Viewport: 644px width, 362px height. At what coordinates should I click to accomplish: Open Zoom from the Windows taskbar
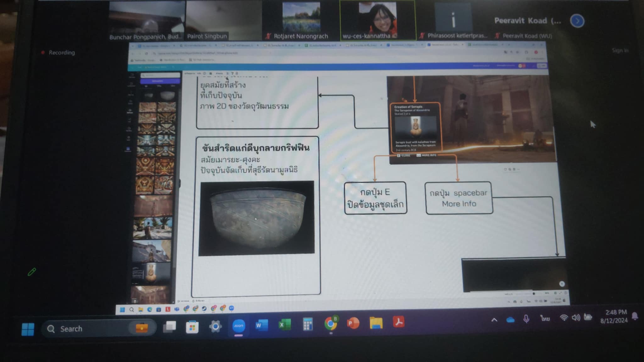click(239, 326)
